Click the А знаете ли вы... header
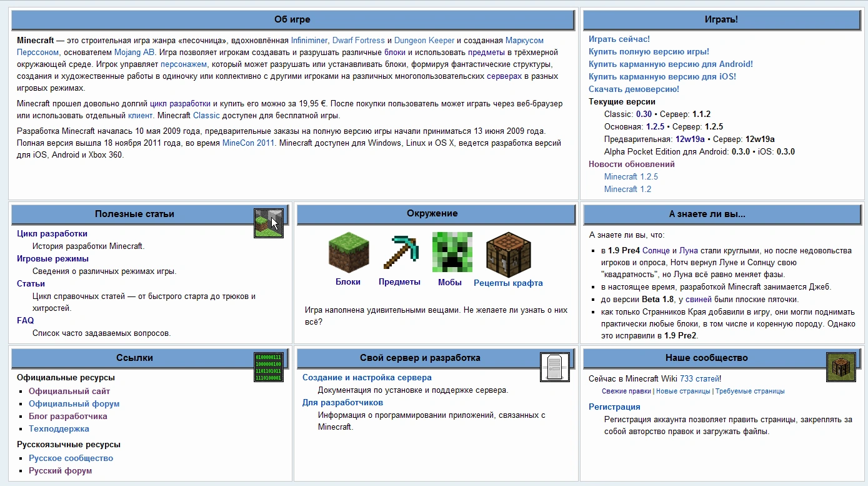 click(721, 214)
